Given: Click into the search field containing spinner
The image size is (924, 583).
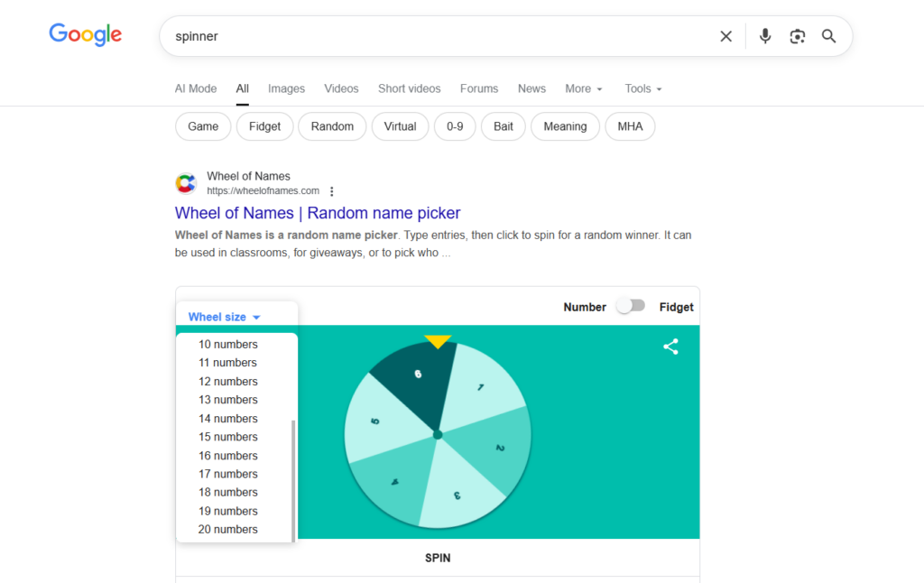Looking at the screenshot, I should 433,36.
